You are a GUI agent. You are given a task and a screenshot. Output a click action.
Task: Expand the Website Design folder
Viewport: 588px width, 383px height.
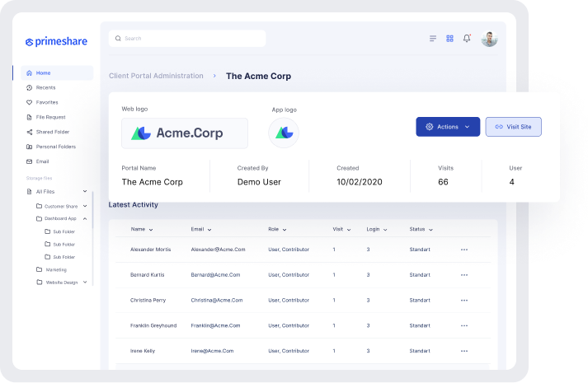(x=85, y=283)
